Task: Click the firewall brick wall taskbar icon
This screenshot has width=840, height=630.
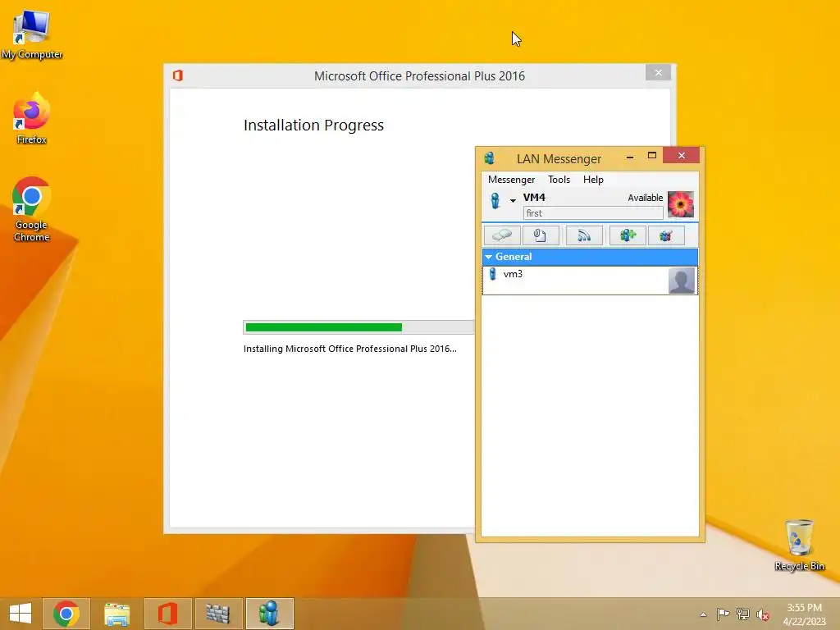Action: tap(218, 614)
